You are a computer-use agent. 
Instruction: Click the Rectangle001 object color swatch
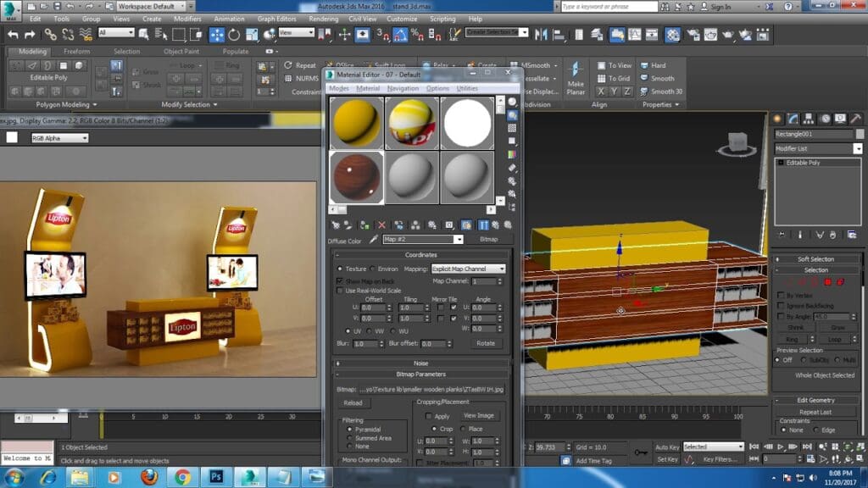coord(860,134)
